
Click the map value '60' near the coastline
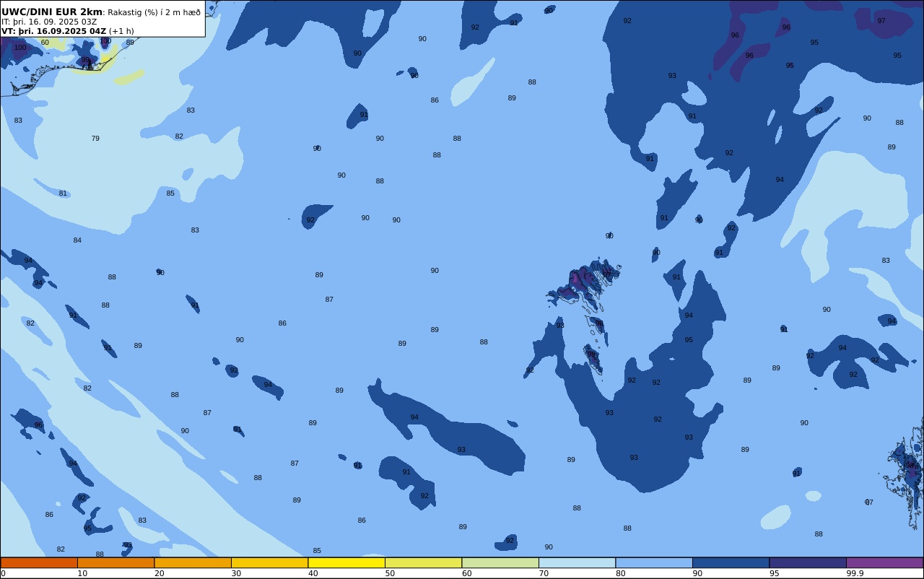click(x=45, y=43)
